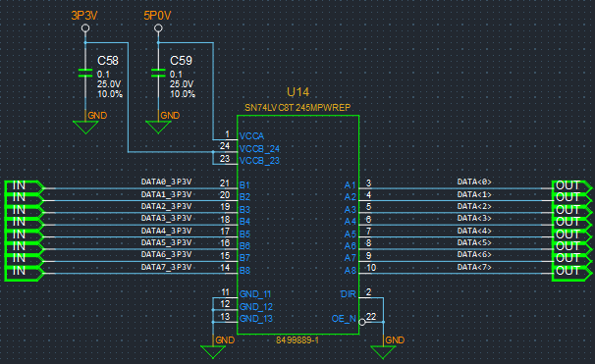Click net label DATA<7>
The image size is (595, 364).
coord(474,267)
